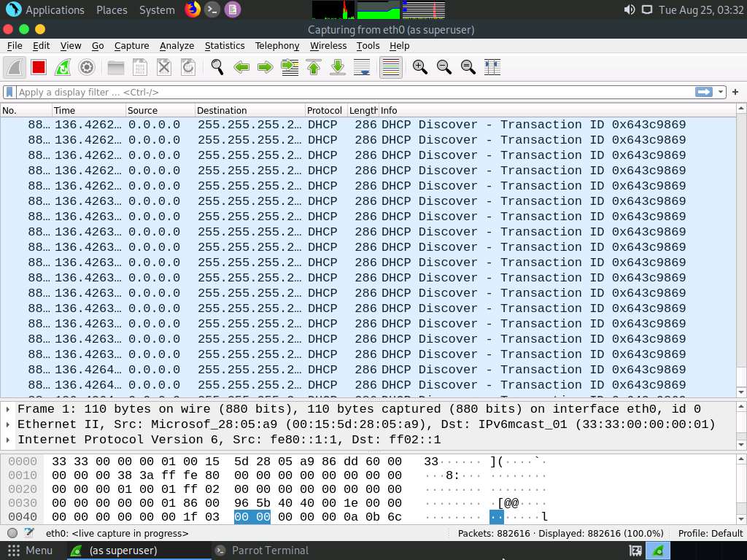The width and height of the screenshot is (747, 560).
Task: Toggle packet colorization rules icon
Action: tap(391, 67)
